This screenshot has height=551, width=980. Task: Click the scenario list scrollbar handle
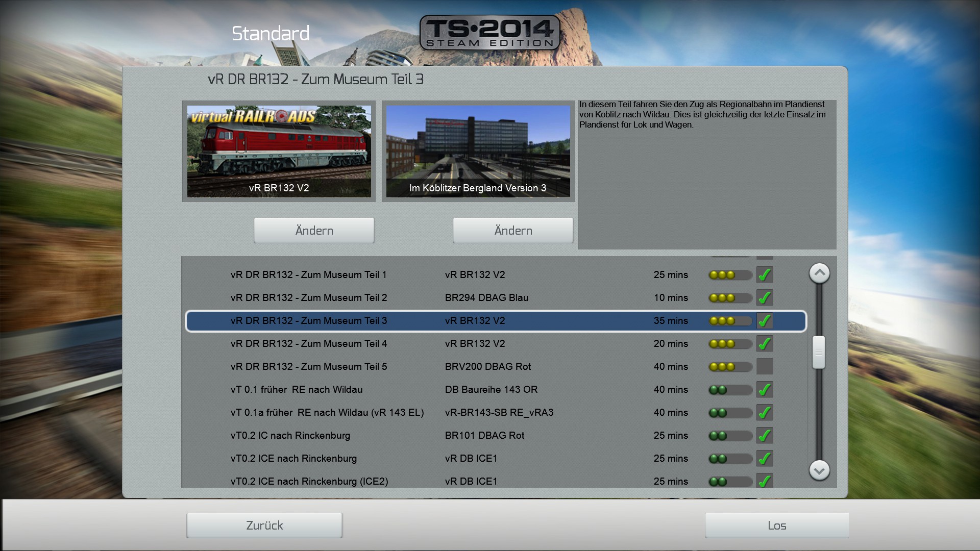coord(819,352)
